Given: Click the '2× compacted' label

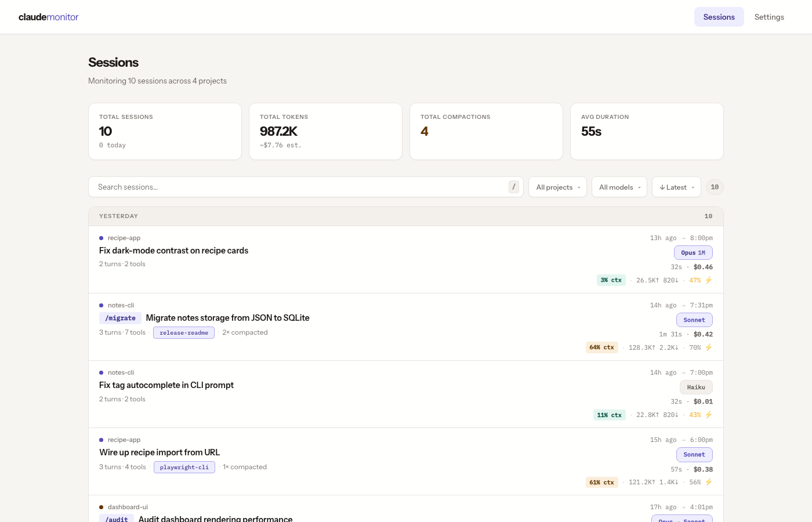Looking at the screenshot, I should point(245,332).
